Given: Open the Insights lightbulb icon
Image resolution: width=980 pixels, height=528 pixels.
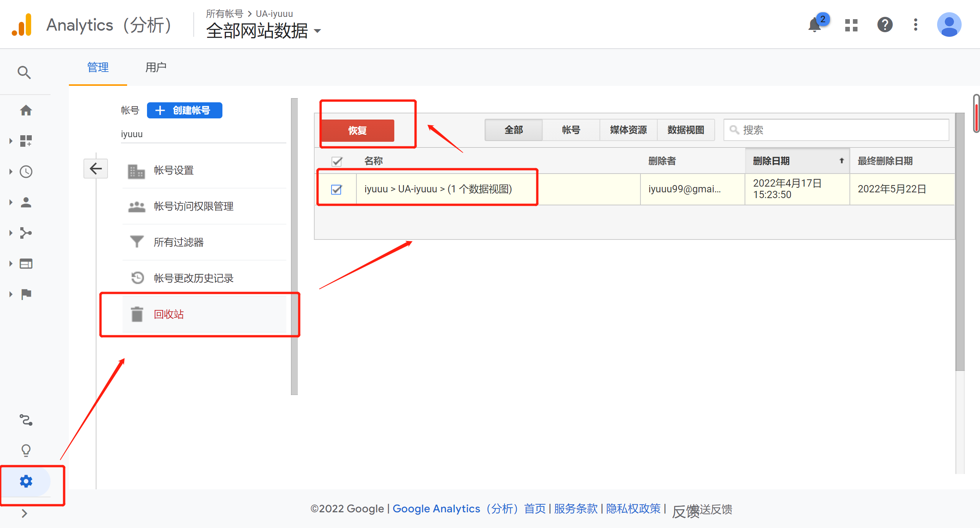Looking at the screenshot, I should click(x=26, y=450).
